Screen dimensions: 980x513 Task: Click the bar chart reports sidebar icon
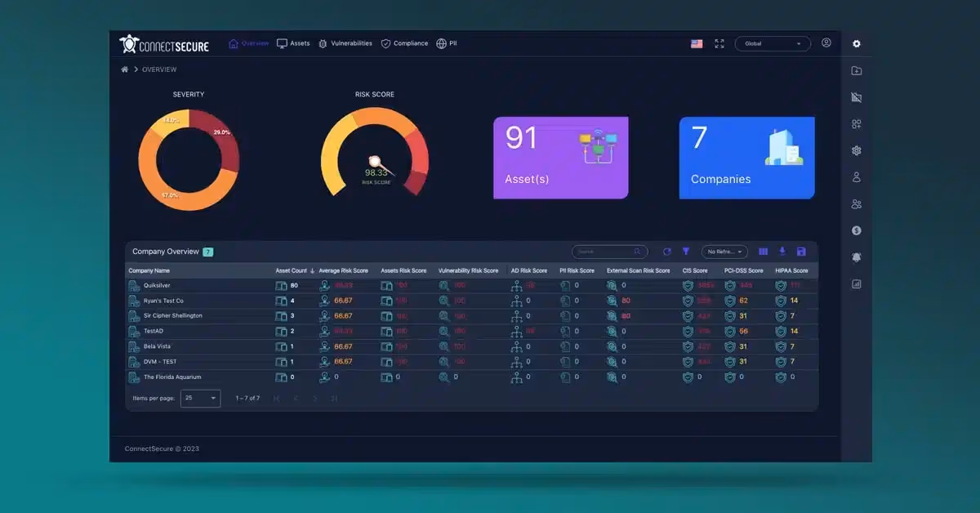(857, 284)
